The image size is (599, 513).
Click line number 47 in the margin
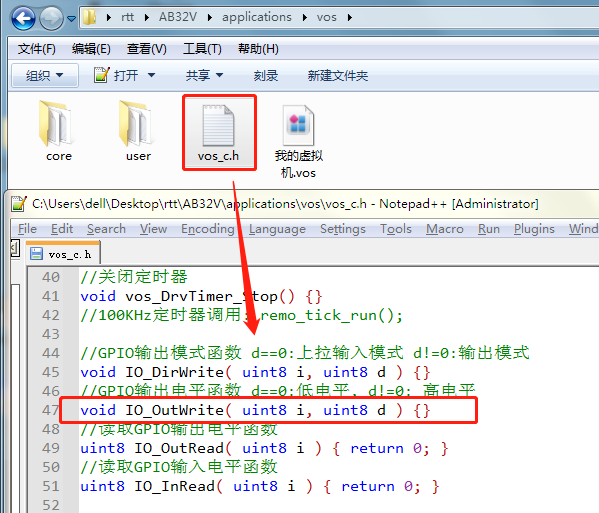click(51, 410)
